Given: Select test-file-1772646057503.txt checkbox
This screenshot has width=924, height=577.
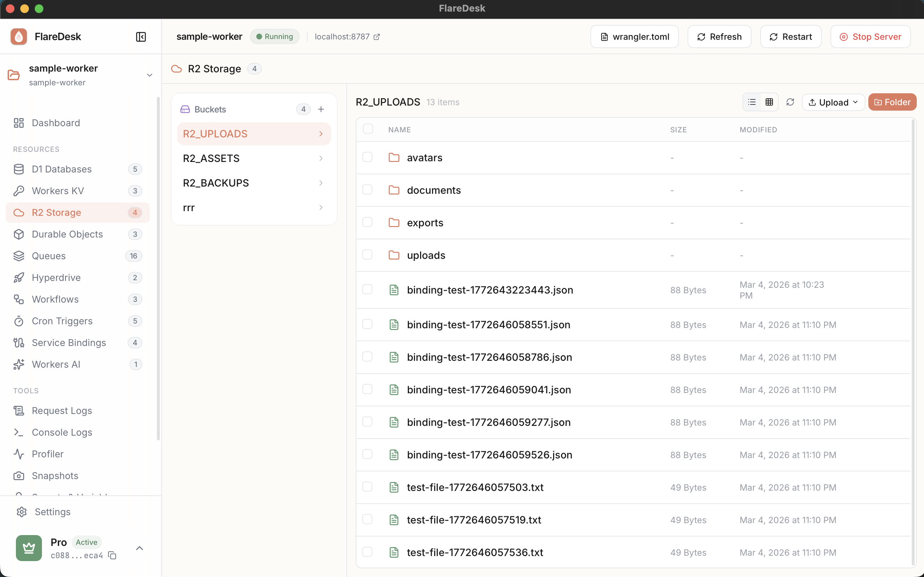Looking at the screenshot, I should 367,487.
